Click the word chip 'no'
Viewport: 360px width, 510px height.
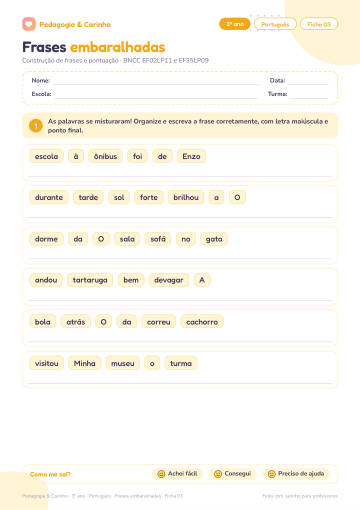tap(186, 239)
